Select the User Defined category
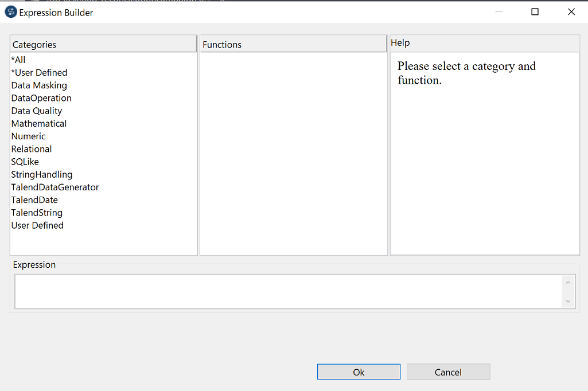Screen dimensions: 588x391 [x=37, y=225]
